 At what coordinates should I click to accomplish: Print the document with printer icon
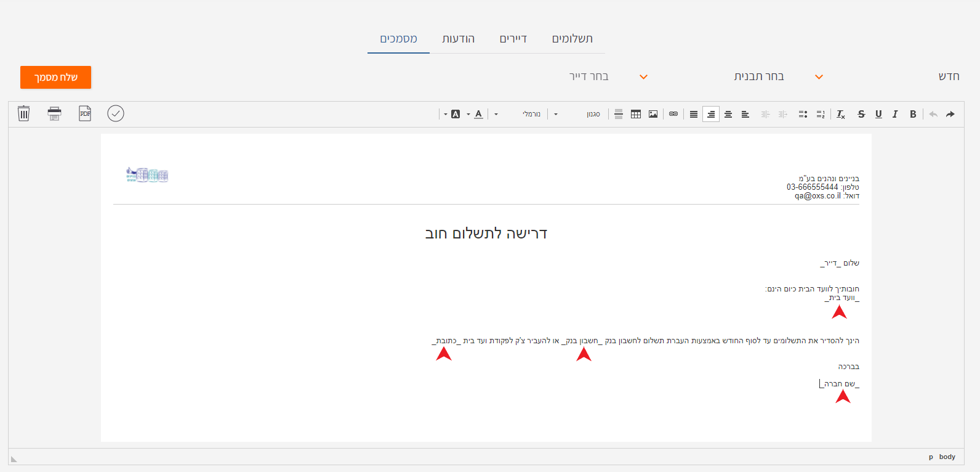pyautogui.click(x=55, y=113)
